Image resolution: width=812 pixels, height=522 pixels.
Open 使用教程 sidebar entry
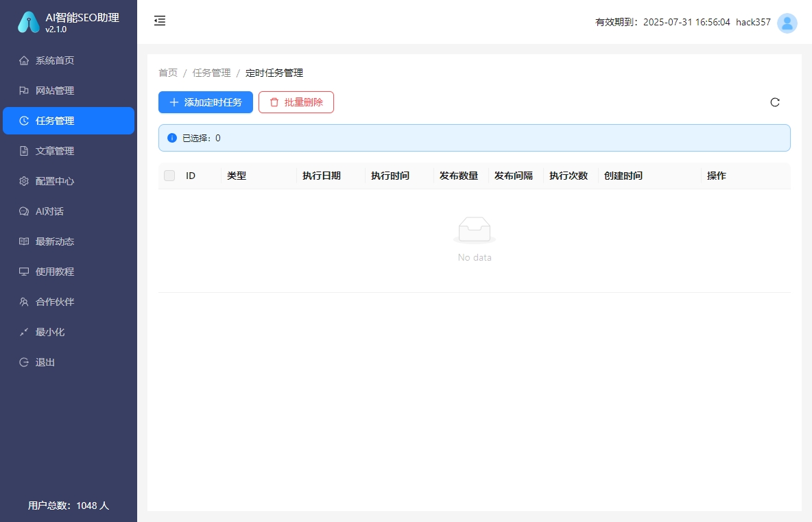click(69, 272)
